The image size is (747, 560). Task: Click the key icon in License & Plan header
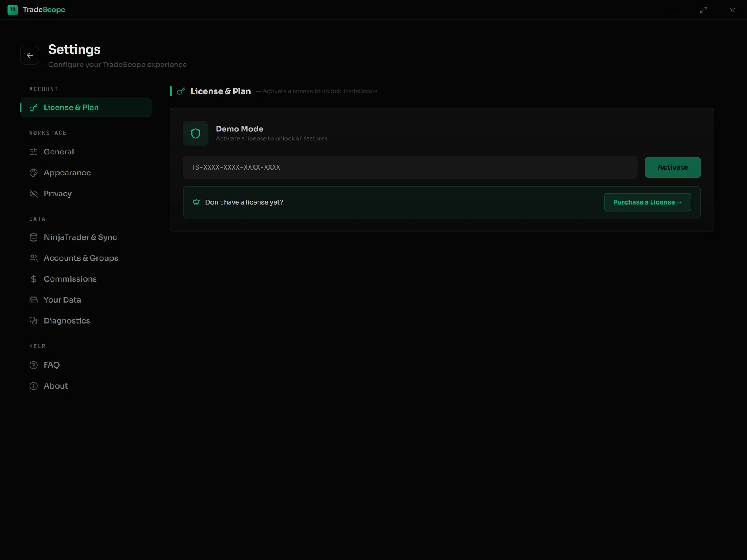point(181,91)
